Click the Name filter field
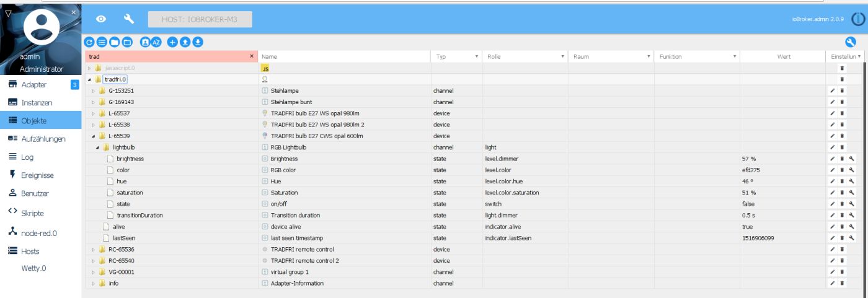The width and height of the screenshot is (868, 298). [344, 56]
